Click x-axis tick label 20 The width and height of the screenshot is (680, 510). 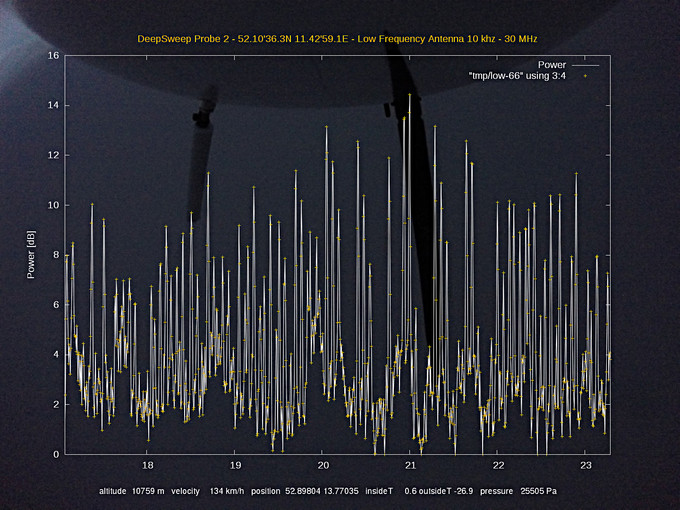pos(323,466)
